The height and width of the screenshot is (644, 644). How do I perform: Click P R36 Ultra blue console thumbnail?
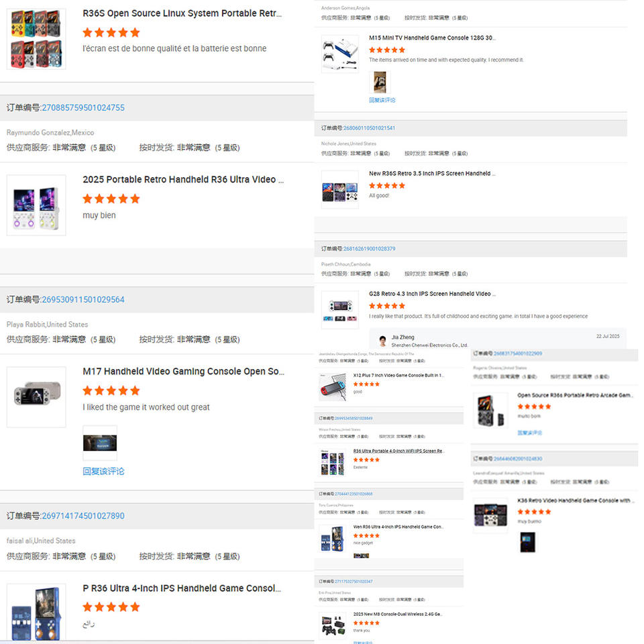click(36, 612)
